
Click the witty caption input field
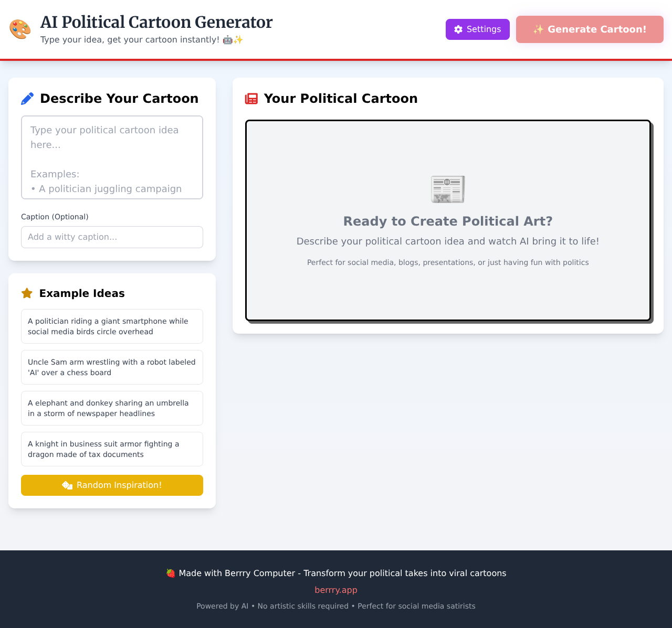coord(112,237)
